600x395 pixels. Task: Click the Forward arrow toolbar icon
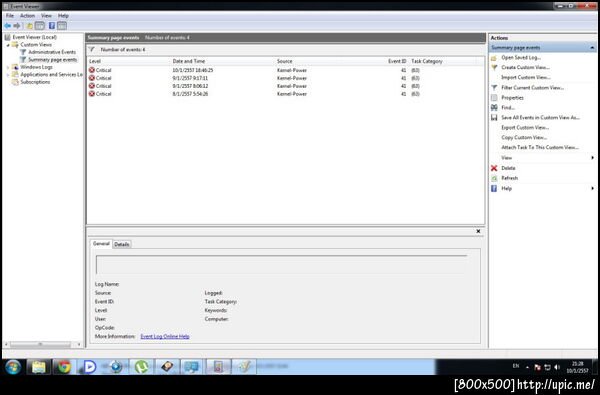coord(17,26)
